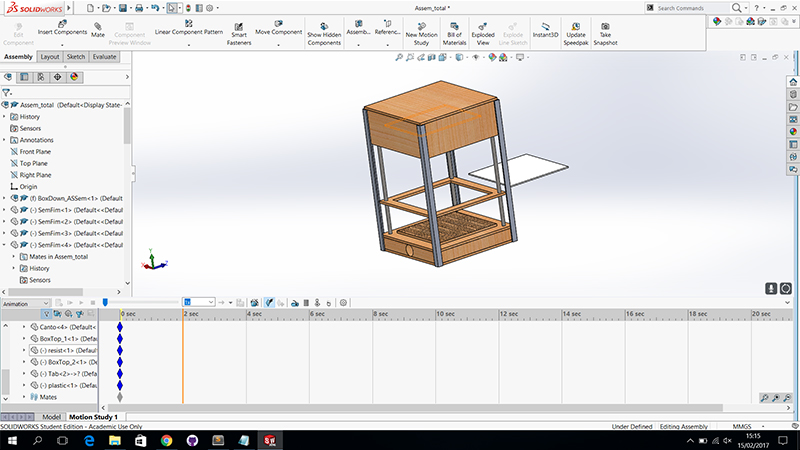Toggle visibility of BoxDown_ASSem<1>

click(14, 198)
